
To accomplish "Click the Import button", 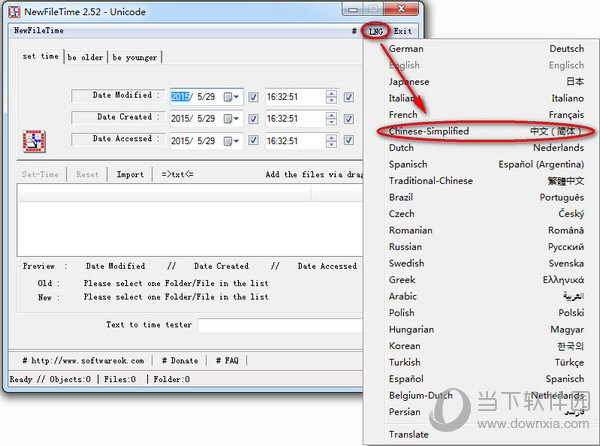I will (130, 174).
